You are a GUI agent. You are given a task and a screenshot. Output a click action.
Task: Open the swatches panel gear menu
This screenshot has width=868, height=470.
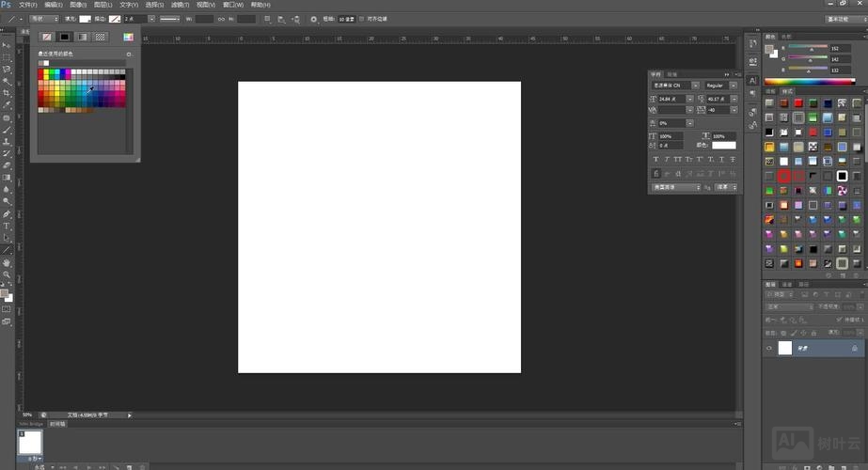pyautogui.click(x=129, y=55)
